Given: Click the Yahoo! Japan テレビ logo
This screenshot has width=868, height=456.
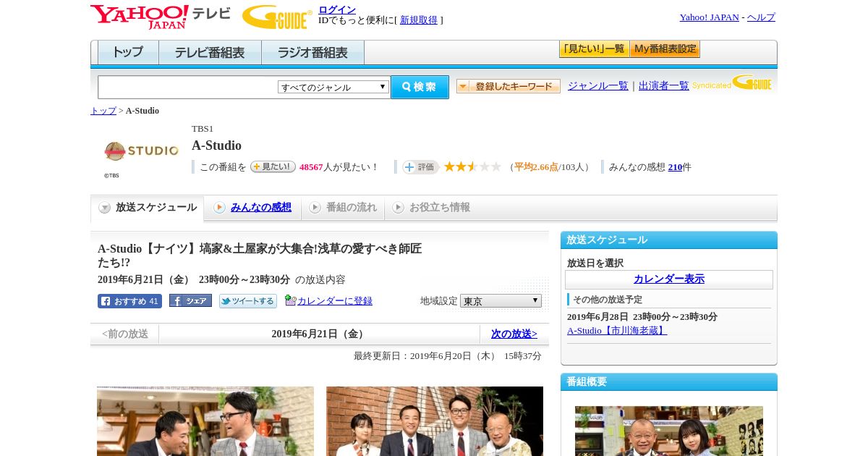Looking at the screenshot, I should pyautogui.click(x=161, y=17).
